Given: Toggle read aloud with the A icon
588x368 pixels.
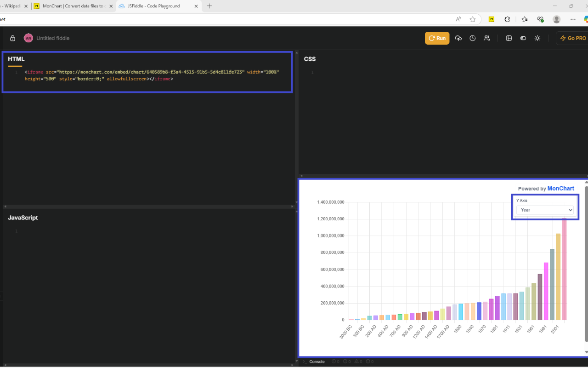Looking at the screenshot, I should point(458,19).
